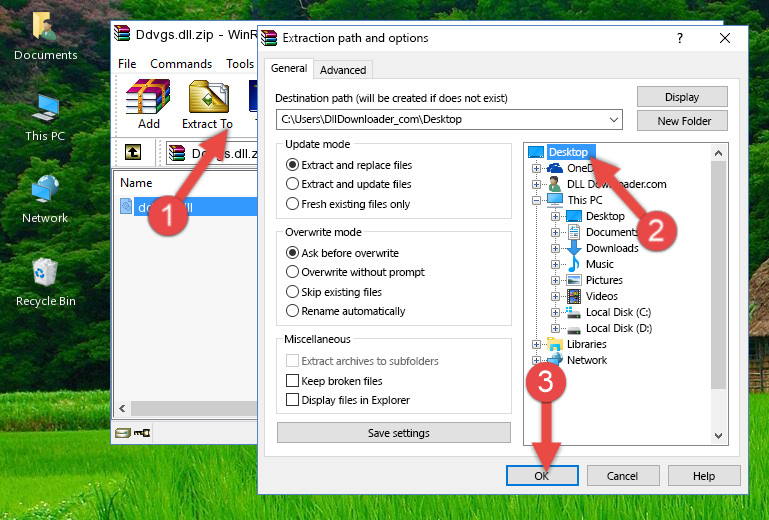
Task: Select the This PC desktop icon
Action: 45,118
